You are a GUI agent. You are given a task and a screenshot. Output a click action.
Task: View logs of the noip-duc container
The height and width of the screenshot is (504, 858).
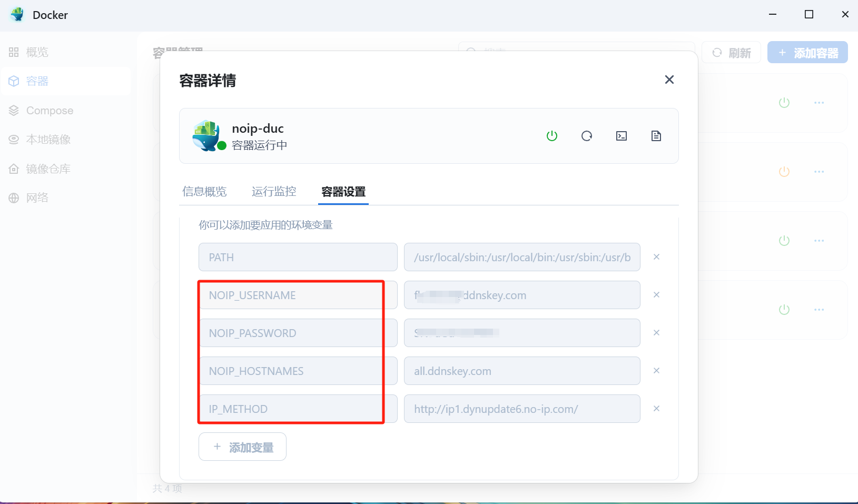656,135
